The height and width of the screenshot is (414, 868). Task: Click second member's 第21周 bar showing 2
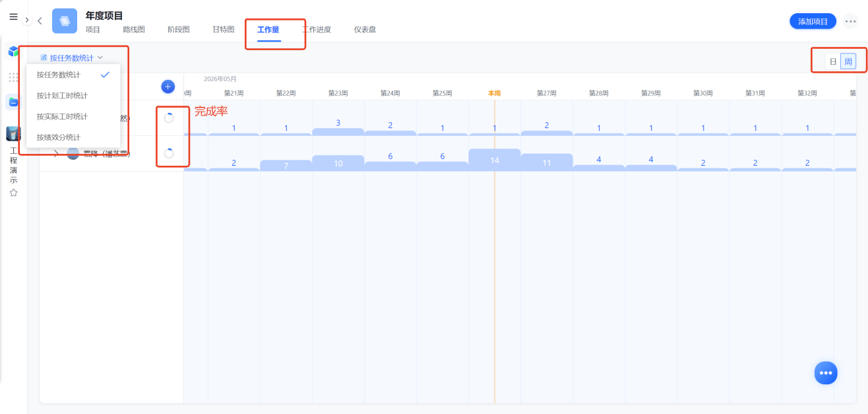[x=234, y=170]
